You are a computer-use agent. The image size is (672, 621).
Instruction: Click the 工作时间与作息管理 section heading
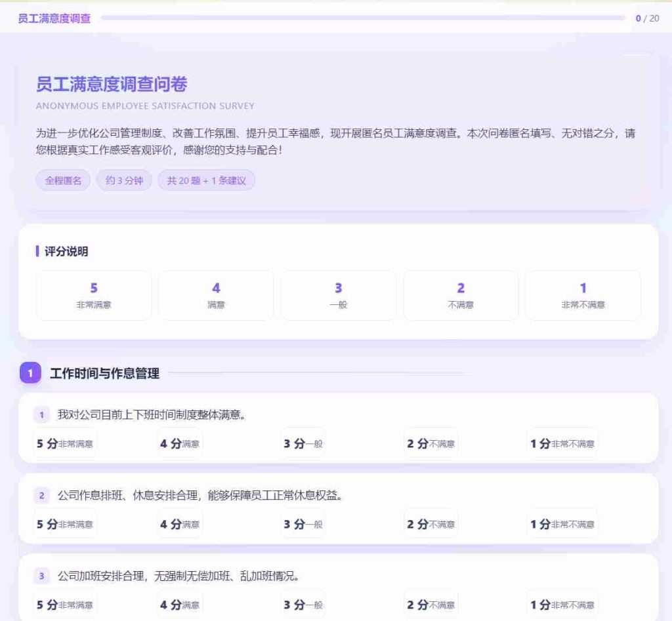(104, 373)
